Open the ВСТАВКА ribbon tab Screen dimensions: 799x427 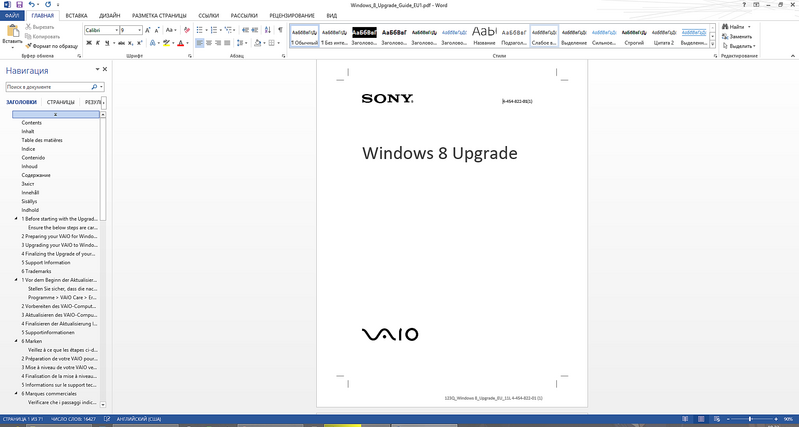pos(76,16)
